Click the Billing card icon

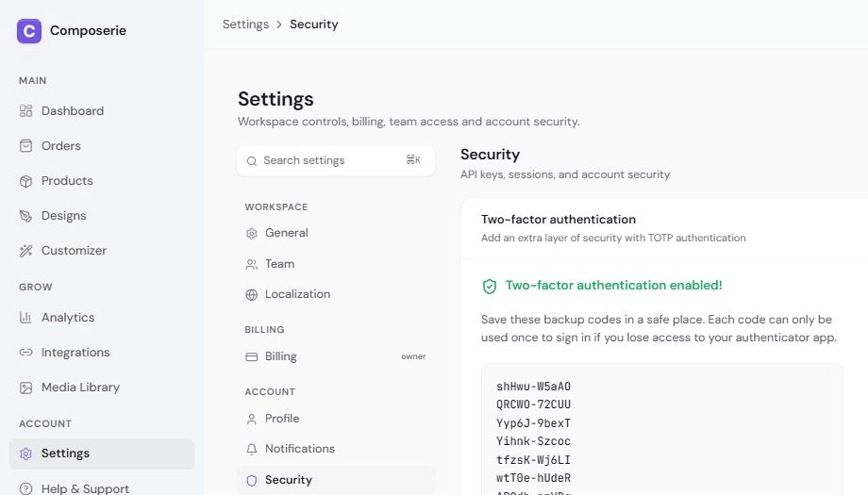click(x=251, y=356)
